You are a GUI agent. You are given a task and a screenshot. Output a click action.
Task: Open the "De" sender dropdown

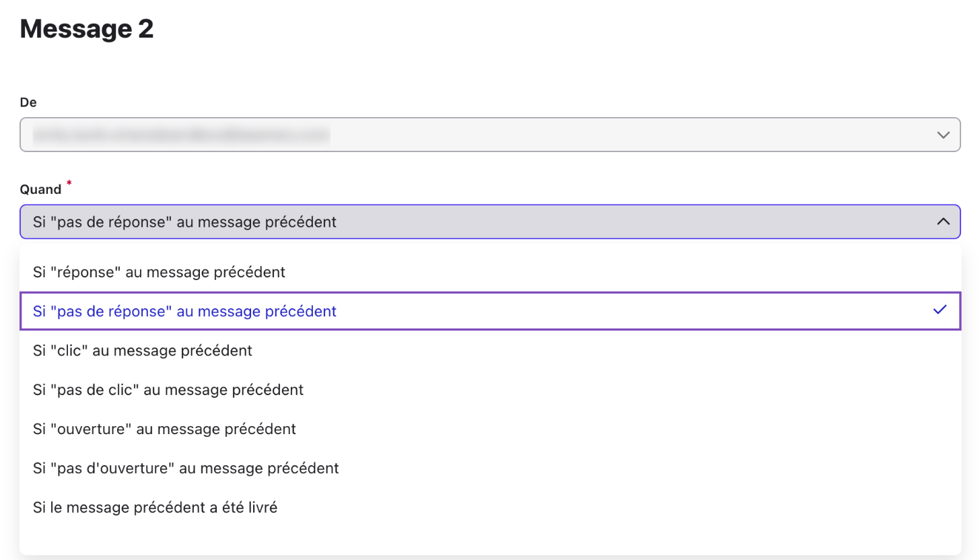pos(490,135)
